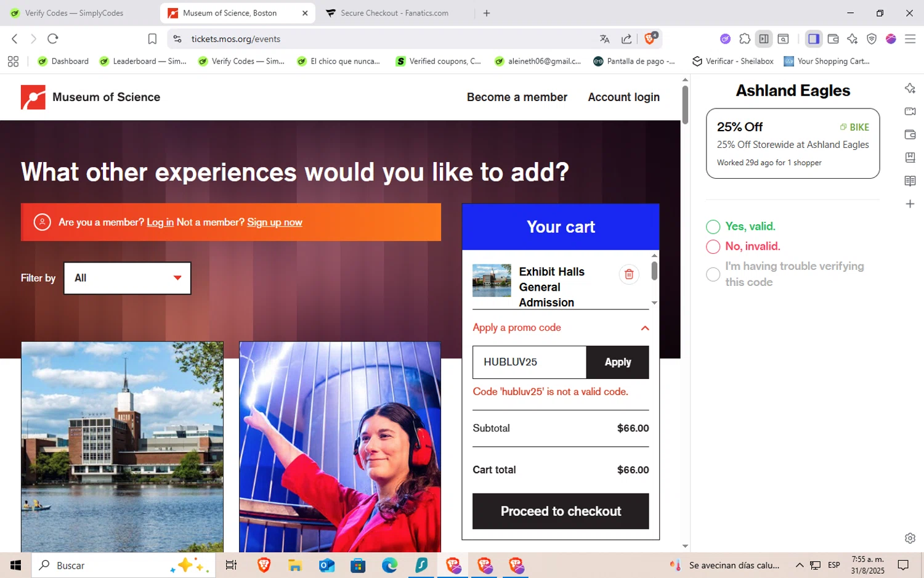The image size is (924, 578).
Task: Open site information icon in address bar
Action: (x=177, y=39)
